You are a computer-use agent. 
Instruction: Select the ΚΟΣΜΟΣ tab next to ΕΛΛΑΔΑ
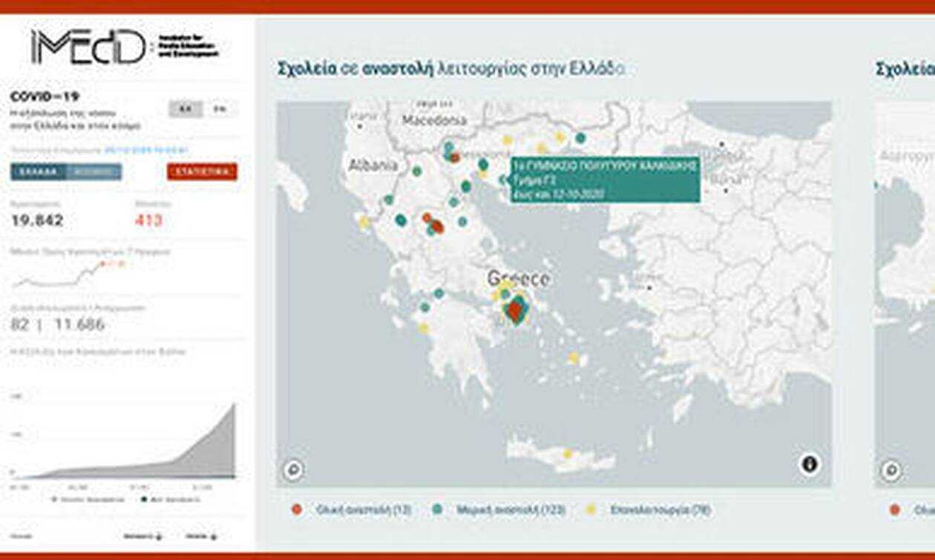click(x=93, y=172)
